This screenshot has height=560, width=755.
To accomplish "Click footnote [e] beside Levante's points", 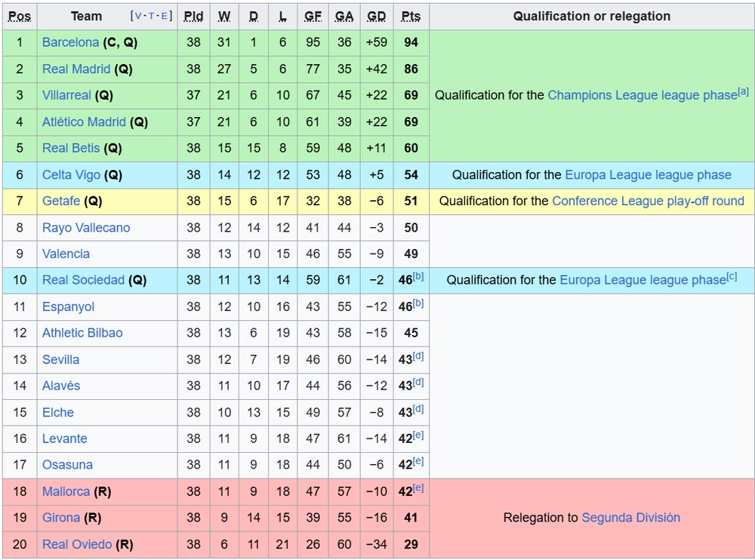I will tap(418, 435).
